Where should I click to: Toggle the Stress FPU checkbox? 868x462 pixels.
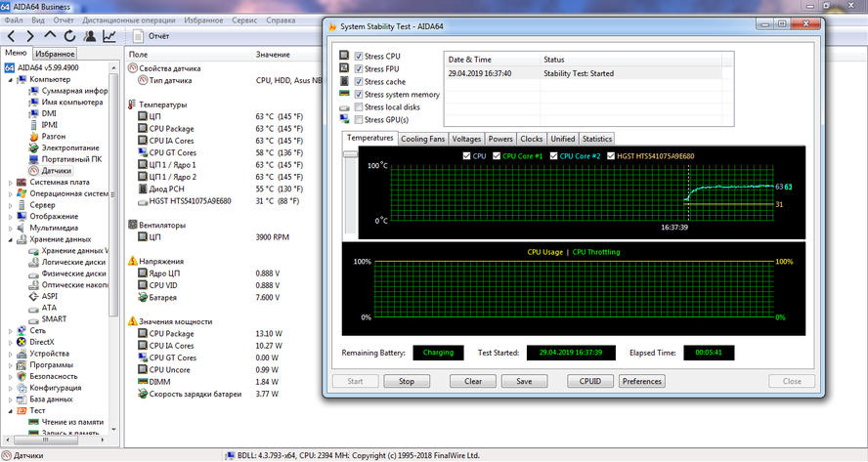tap(359, 68)
